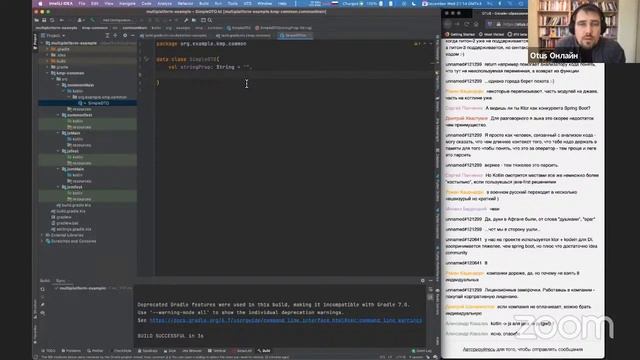
Task: Switch to the Sync tab in Build panel
Action: click(60, 281)
